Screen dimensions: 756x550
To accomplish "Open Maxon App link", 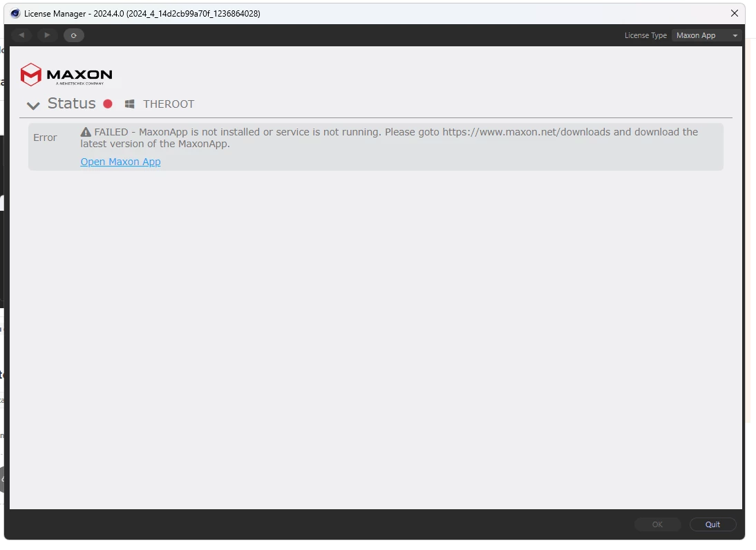I will [x=120, y=162].
